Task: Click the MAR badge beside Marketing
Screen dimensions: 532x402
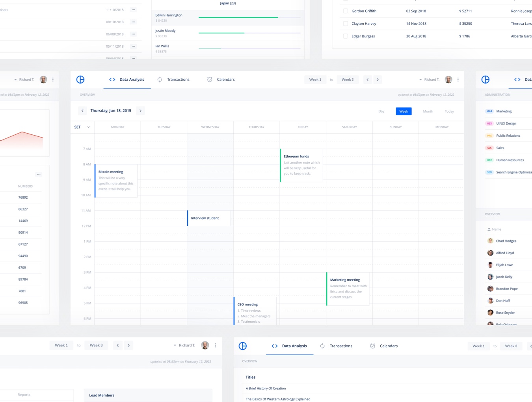Action: click(x=489, y=112)
